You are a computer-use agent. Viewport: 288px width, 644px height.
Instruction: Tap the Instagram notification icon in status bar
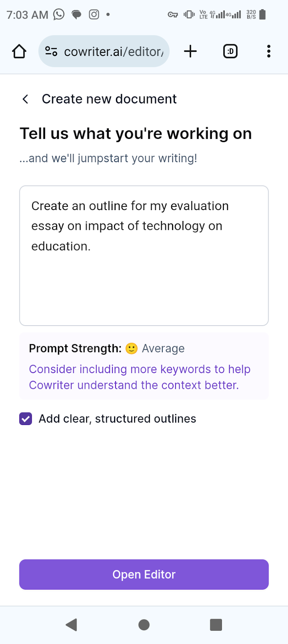(94, 14)
